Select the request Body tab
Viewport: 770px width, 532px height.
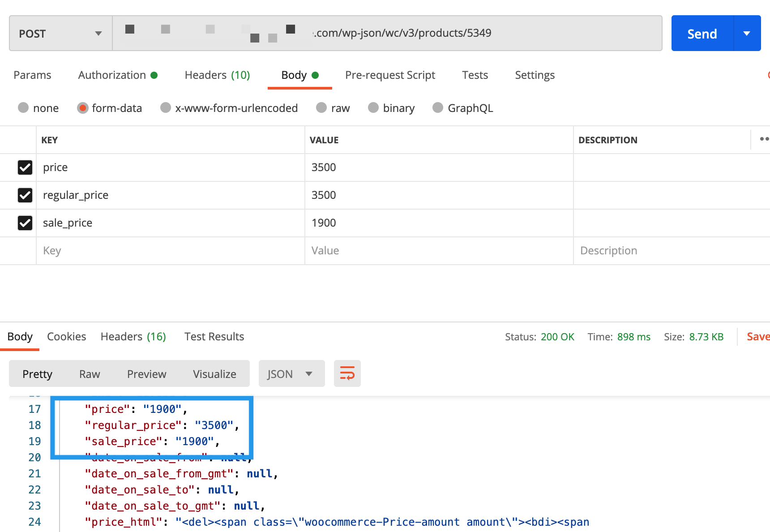pyautogui.click(x=299, y=75)
